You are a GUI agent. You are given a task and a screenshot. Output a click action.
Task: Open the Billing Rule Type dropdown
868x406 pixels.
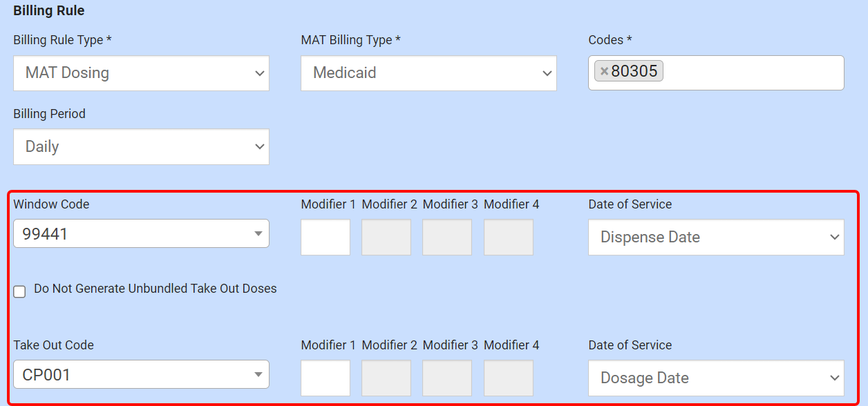(141, 73)
